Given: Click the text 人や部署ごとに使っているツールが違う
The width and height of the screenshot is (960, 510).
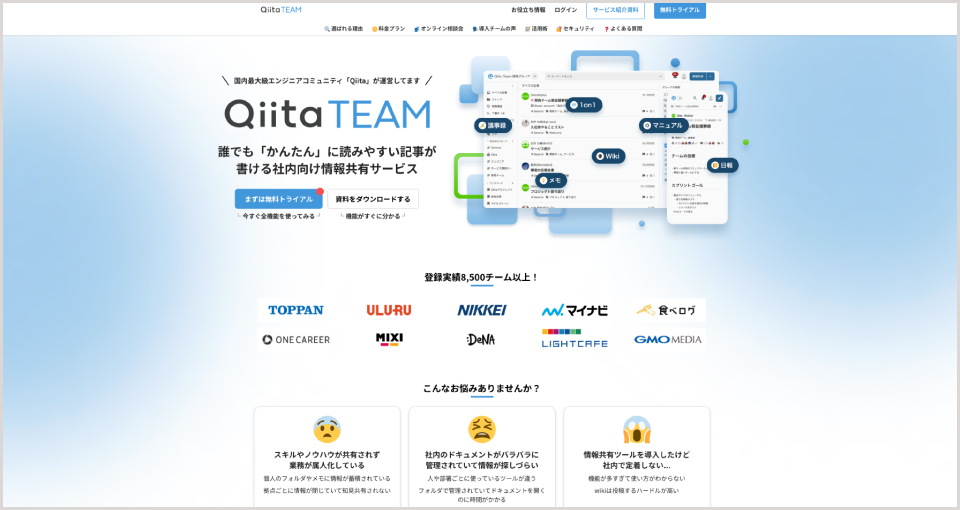Looking at the screenshot, I should [482, 479].
